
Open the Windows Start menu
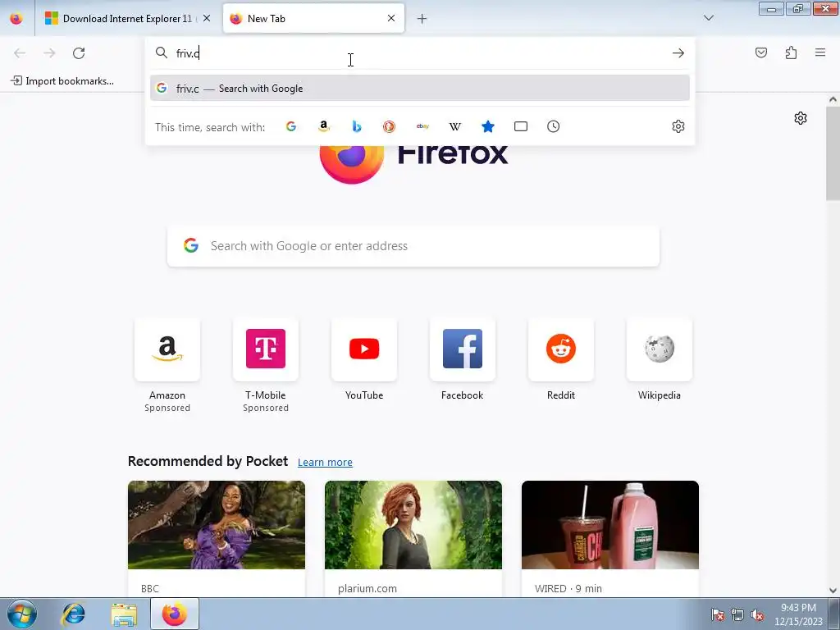point(21,614)
